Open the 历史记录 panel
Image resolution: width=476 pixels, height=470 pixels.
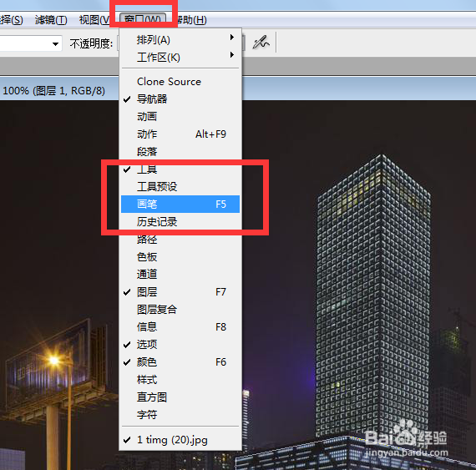point(180,222)
